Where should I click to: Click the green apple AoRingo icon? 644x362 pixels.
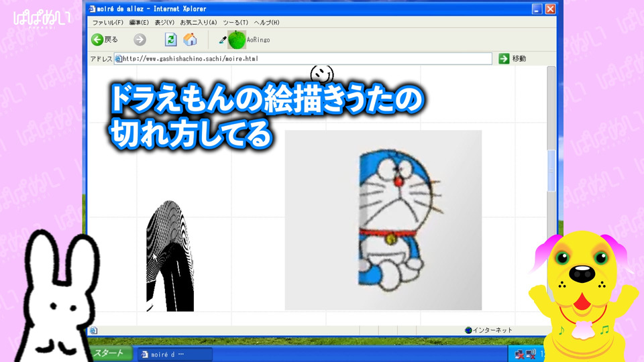(237, 40)
